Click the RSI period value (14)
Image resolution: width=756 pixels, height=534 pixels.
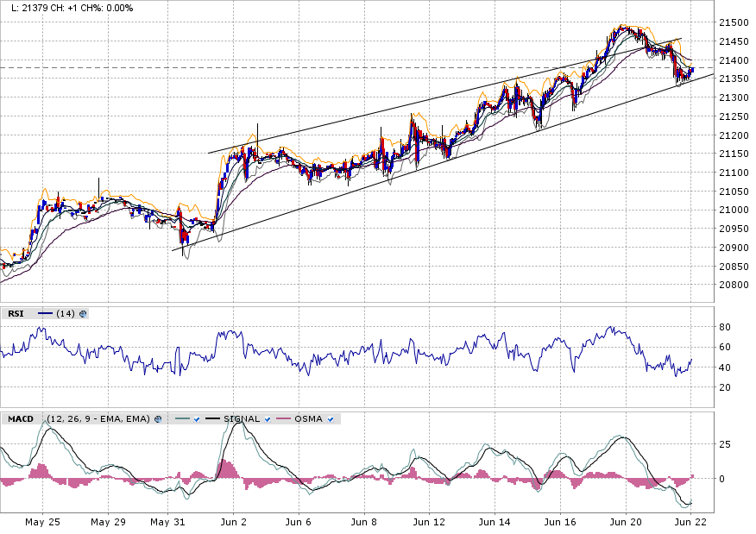[65, 314]
